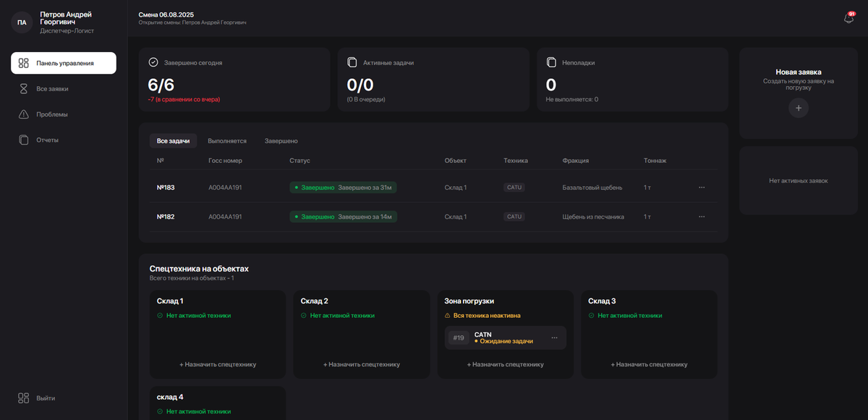Click the ПА user avatar
This screenshot has height=420, width=868.
[22, 22]
